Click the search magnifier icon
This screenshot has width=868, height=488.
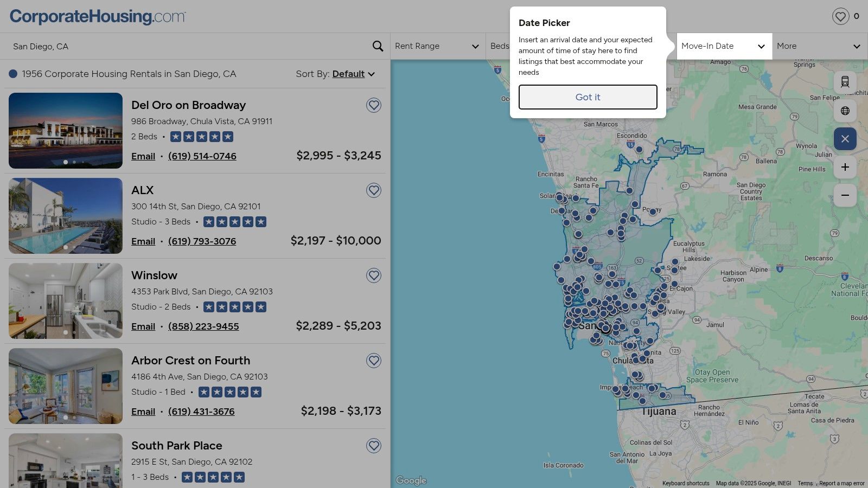point(378,46)
